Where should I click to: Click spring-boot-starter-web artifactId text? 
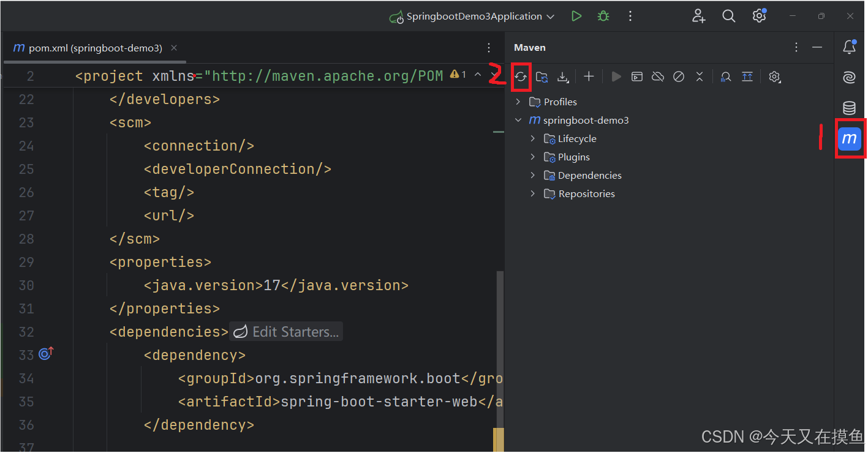click(379, 402)
